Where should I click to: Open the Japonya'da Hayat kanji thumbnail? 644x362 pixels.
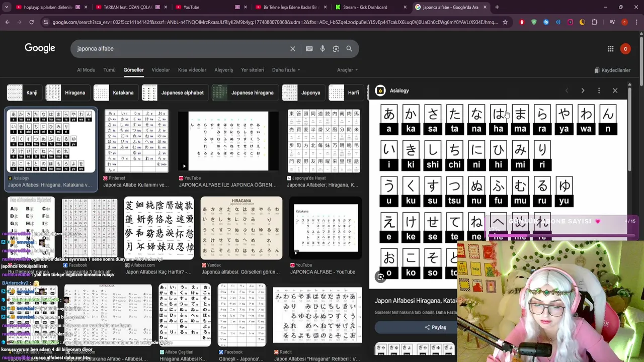click(324, 141)
